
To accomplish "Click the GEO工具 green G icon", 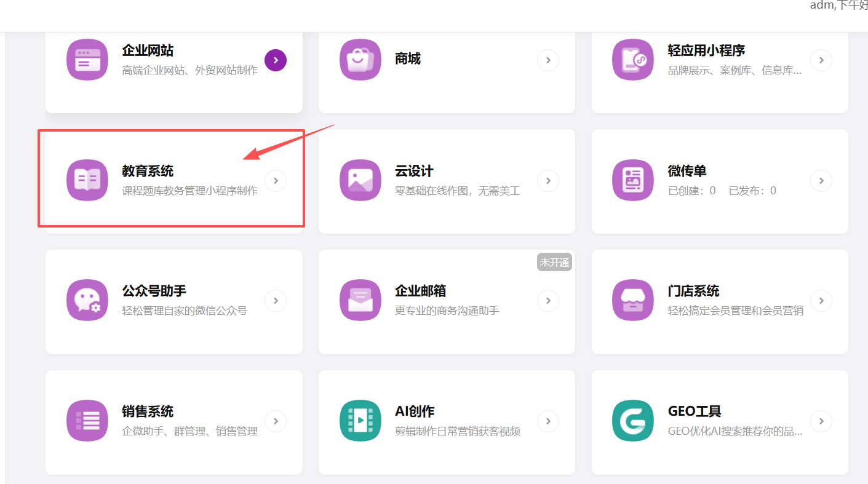I will (633, 421).
